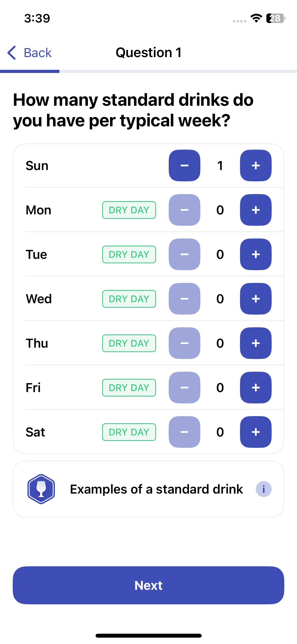
Task: Tap the Saturday DRY DAY badge
Action: tap(129, 432)
